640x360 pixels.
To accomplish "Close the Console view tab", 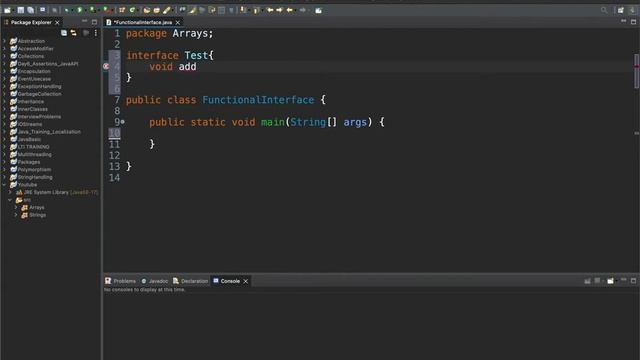I will coord(246,281).
